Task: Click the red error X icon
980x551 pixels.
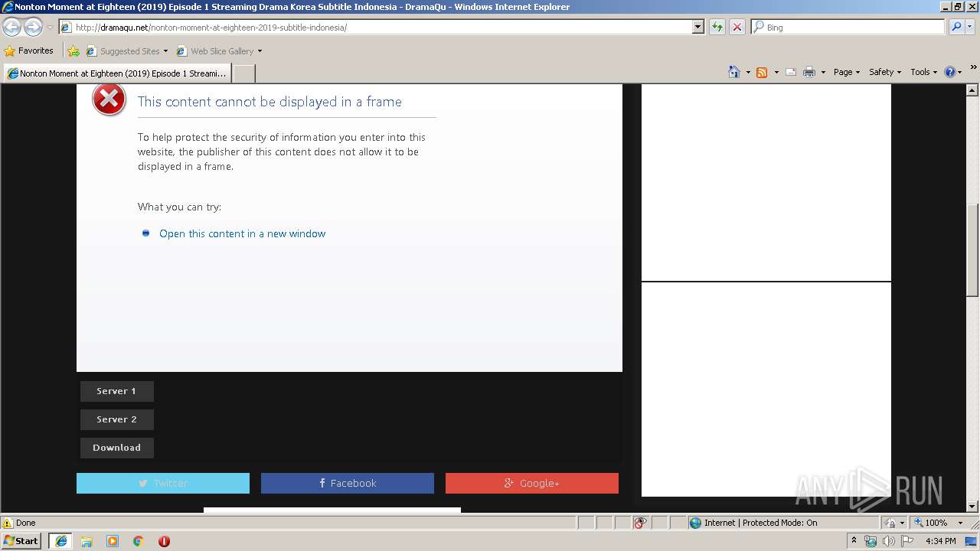Action: (109, 99)
